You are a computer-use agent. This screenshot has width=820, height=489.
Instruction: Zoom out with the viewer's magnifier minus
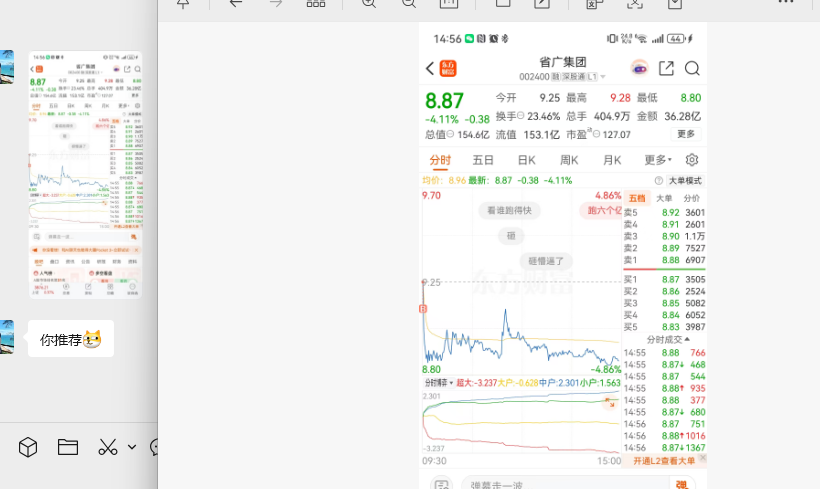point(409,3)
